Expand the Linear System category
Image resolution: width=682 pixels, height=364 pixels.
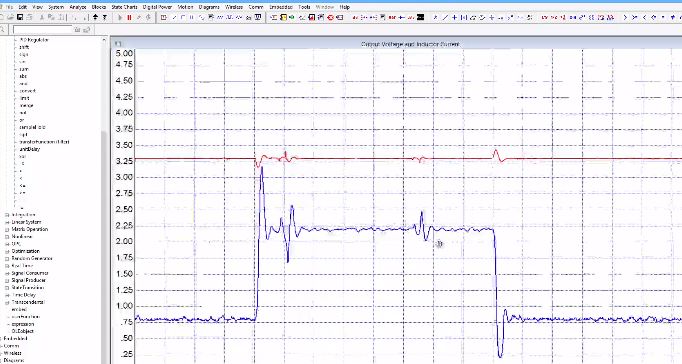(x=7, y=222)
